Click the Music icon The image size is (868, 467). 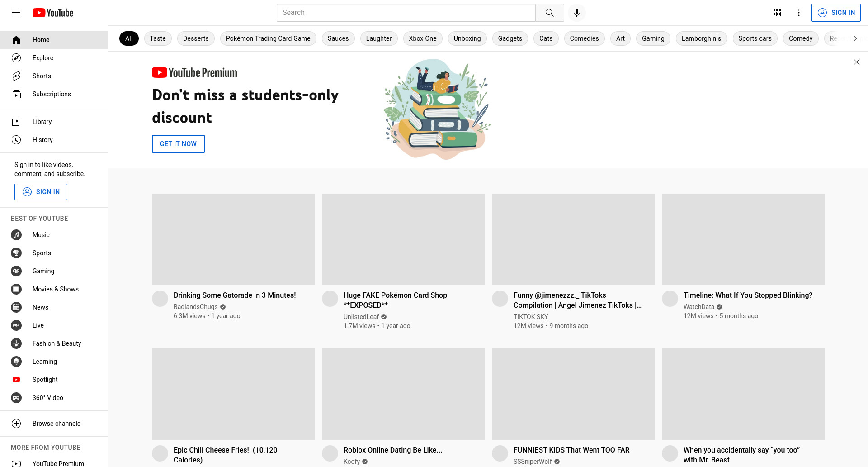[16, 235]
